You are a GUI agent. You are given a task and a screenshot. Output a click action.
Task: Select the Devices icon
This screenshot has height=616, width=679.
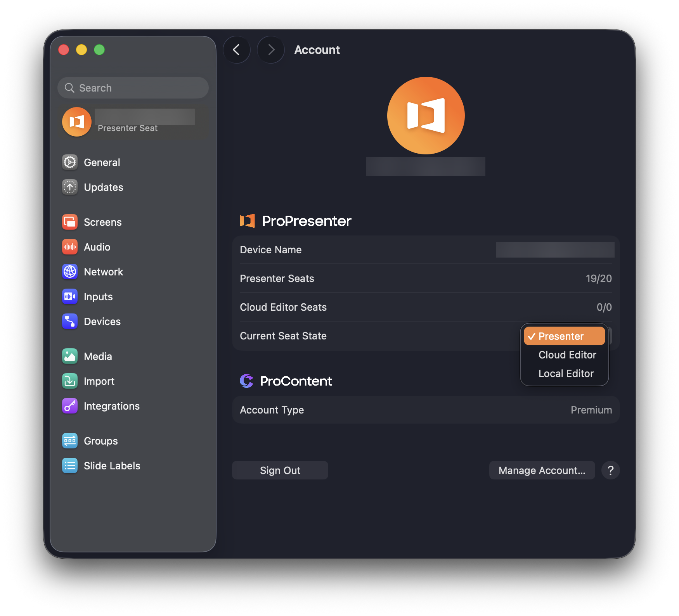[x=70, y=321]
